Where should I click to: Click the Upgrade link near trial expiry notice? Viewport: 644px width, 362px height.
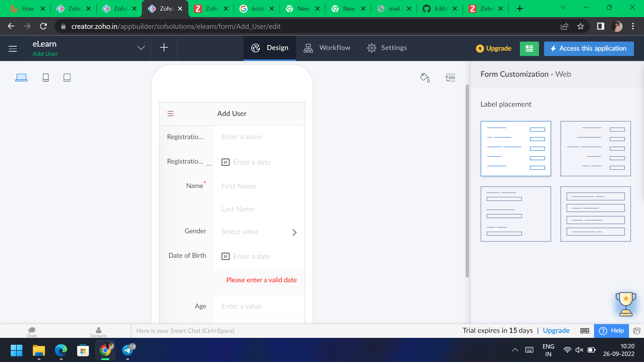tap(556, 330)
